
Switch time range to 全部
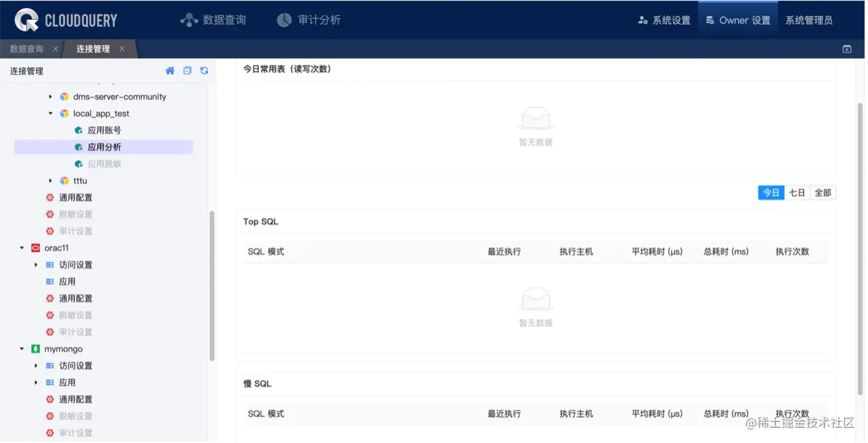[x=823, y=193]
